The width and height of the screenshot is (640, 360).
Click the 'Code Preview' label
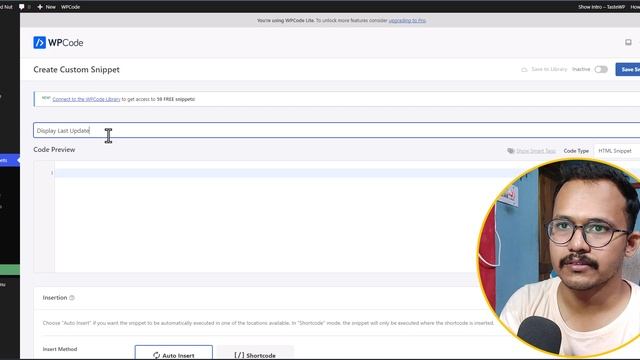[54, 149]
